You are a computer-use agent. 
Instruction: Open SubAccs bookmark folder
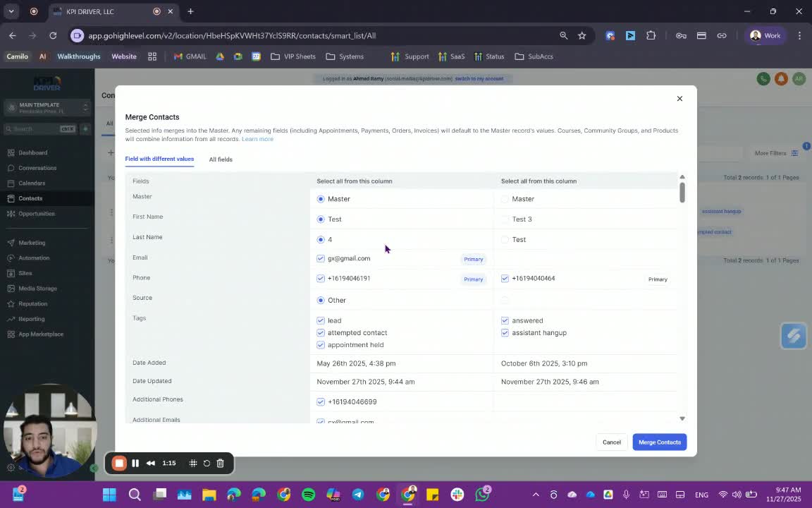click(x=534, y=56)
